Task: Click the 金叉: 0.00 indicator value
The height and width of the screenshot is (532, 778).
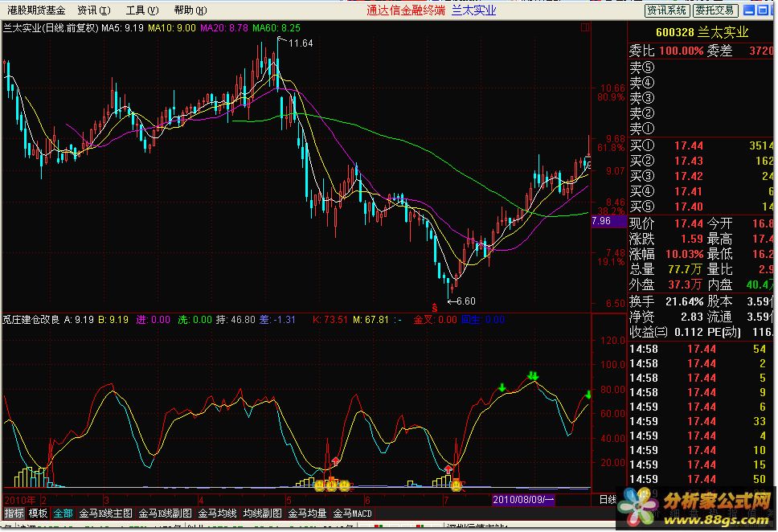Action: tap(435, 320)
